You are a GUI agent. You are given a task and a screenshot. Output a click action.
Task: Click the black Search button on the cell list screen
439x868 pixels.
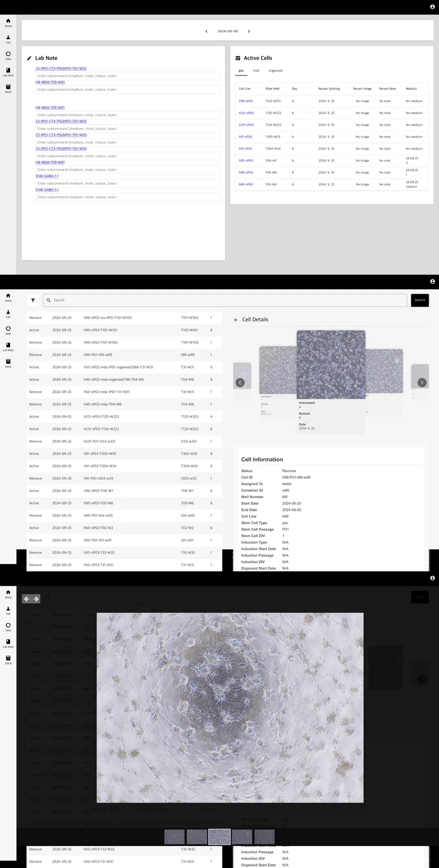[x=420, y=300]
